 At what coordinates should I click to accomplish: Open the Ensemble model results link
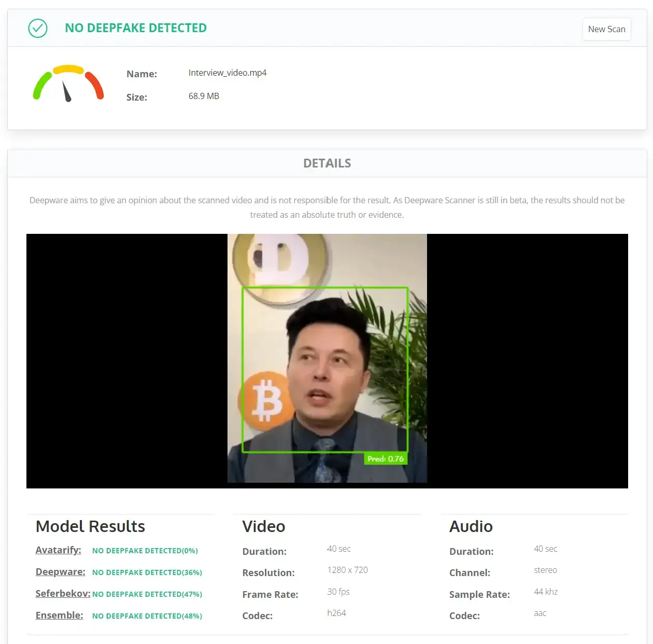[x=59, y=615]
